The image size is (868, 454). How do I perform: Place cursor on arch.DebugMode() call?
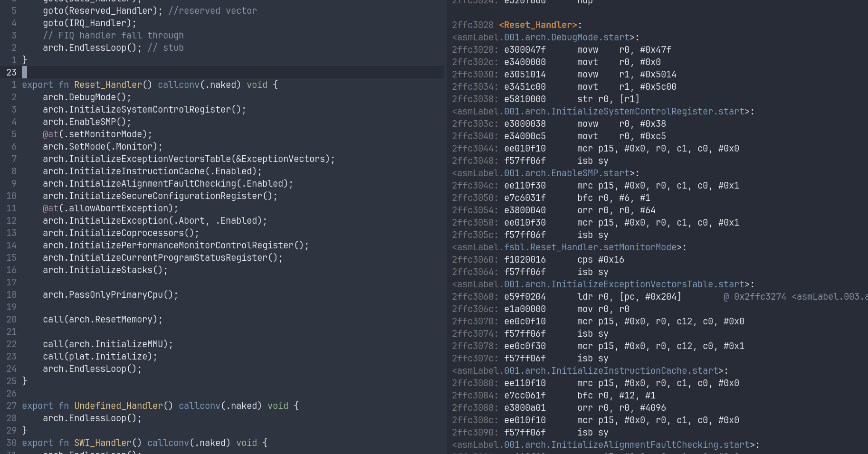tap(86, 97)
